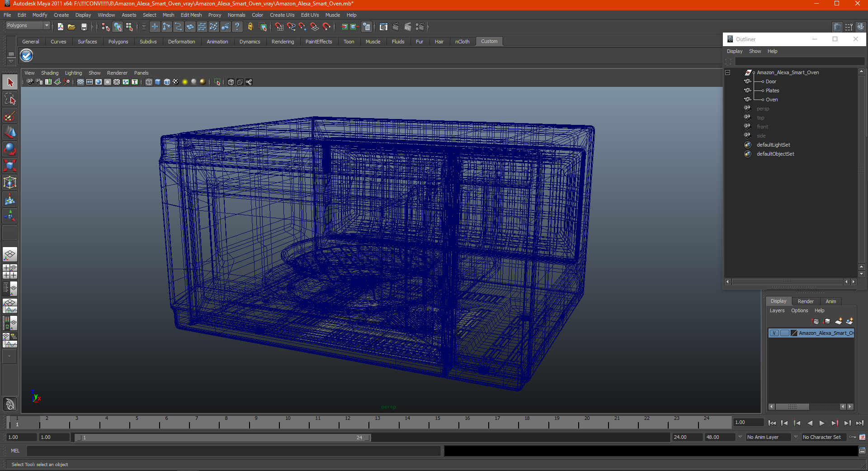
Task: Click Snap to curves magnet icon
Action: [291, 27]
